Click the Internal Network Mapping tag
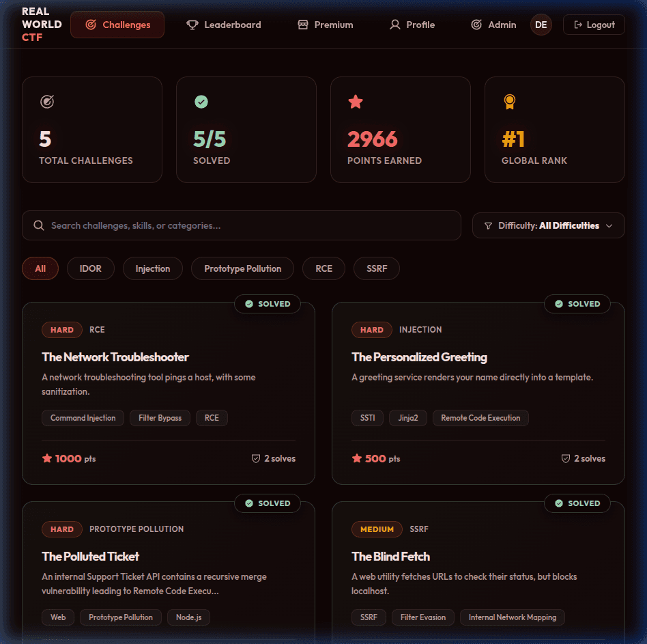Screen dimensions: 647x644 tap(513, 617)
